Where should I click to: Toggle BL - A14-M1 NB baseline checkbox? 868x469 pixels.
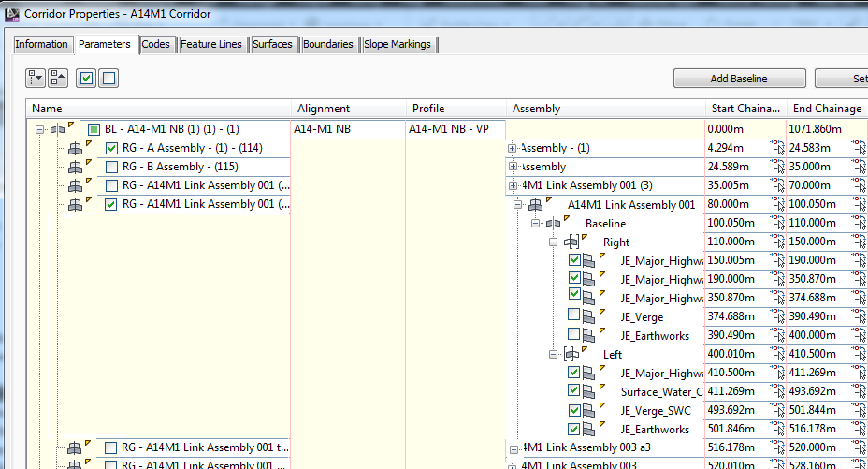[x=94, y=129]
